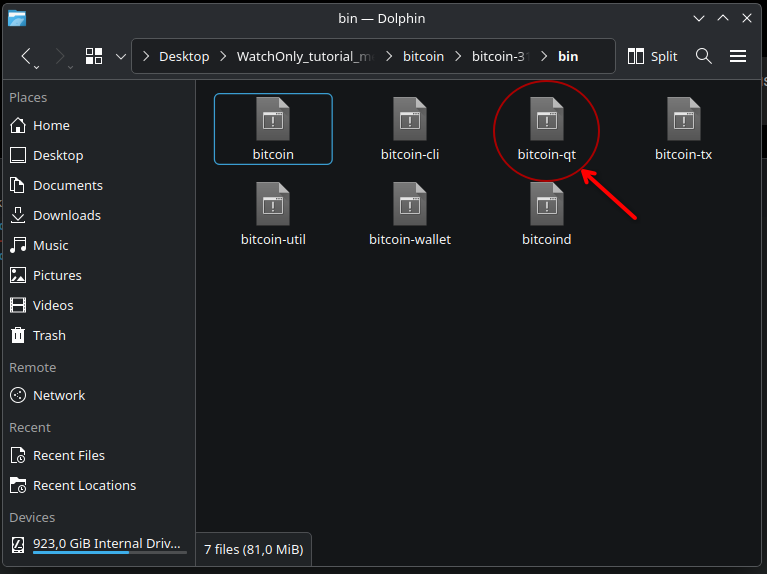Viewport: 767px width, 574px height.
Task: Show Recent Locations
Action: (98, 485)
